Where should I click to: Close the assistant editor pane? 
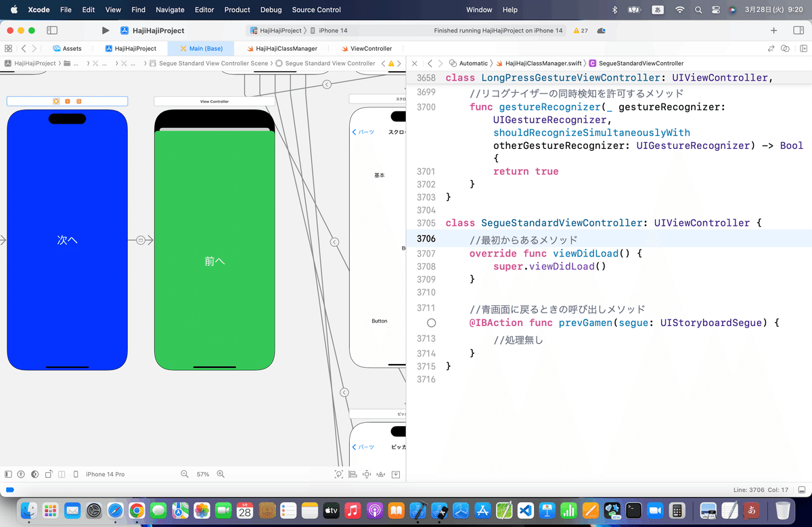[x=415, y=63]
